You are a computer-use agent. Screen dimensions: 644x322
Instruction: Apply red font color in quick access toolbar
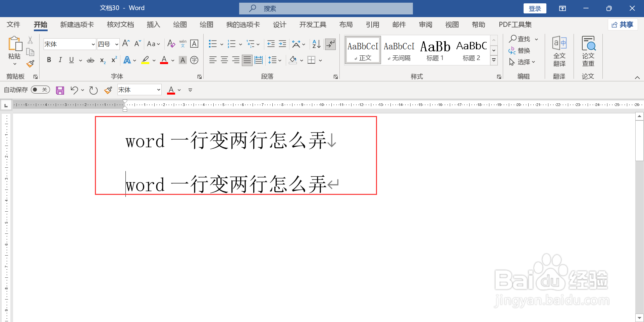[x=171, y=90]
